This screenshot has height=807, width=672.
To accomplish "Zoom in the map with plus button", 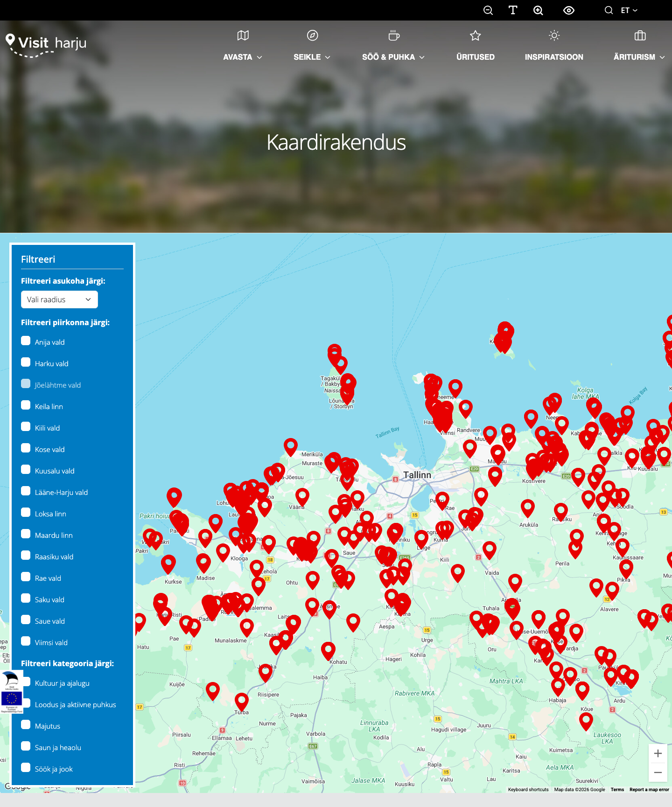I will [x=658, y=753].
